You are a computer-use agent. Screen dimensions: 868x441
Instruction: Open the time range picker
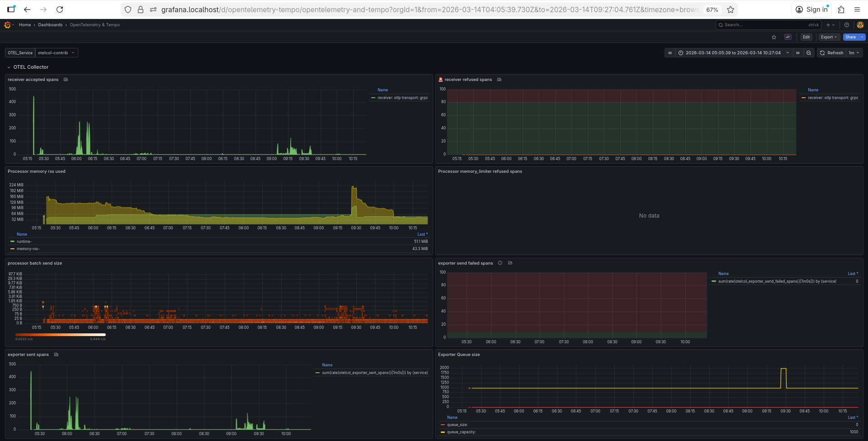pyautogui.click(x=734, y=53)
